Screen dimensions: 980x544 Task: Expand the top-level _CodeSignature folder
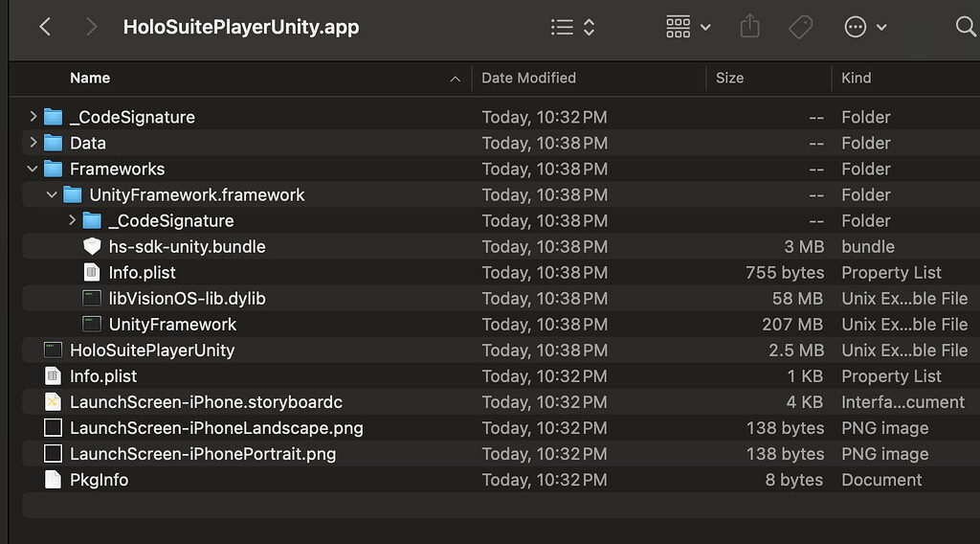pyautogui.click(x=33, y=117)
